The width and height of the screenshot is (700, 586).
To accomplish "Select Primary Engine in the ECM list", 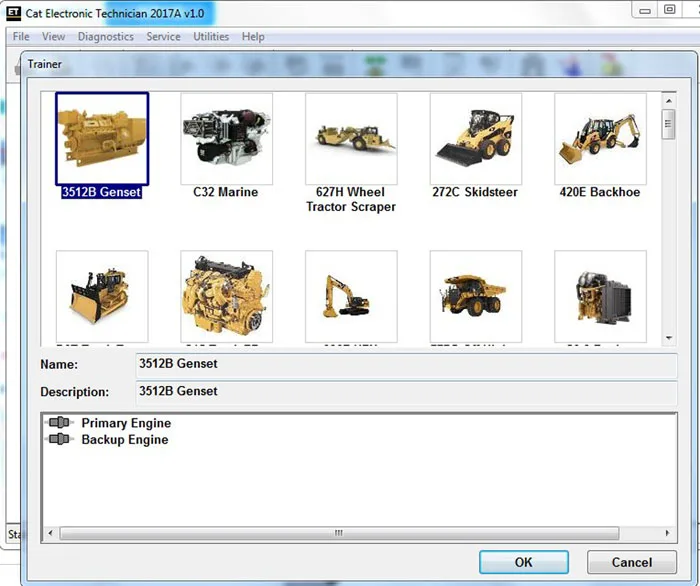I will pos(126,423).
